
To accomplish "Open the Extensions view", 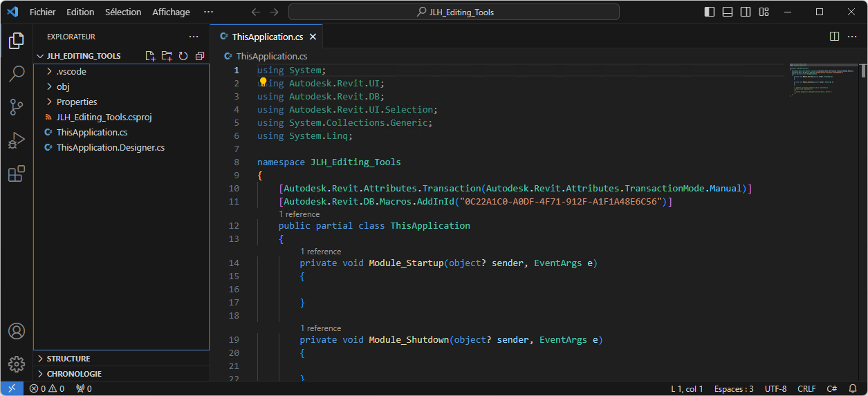I will click(x=17, y=173).
